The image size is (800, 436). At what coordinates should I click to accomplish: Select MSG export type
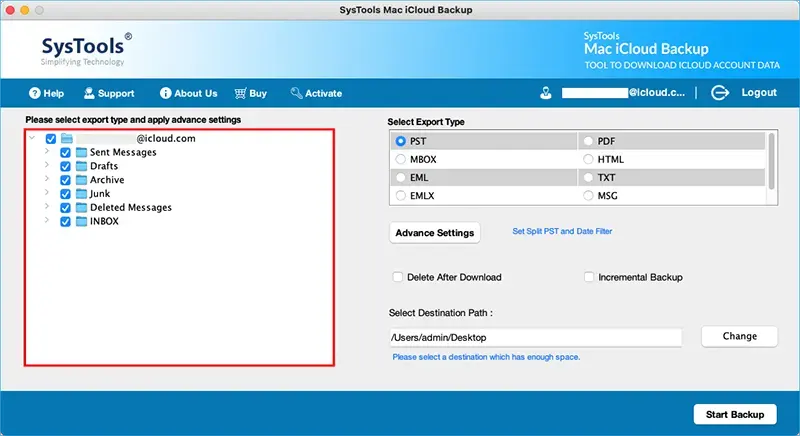coord(588,195)
